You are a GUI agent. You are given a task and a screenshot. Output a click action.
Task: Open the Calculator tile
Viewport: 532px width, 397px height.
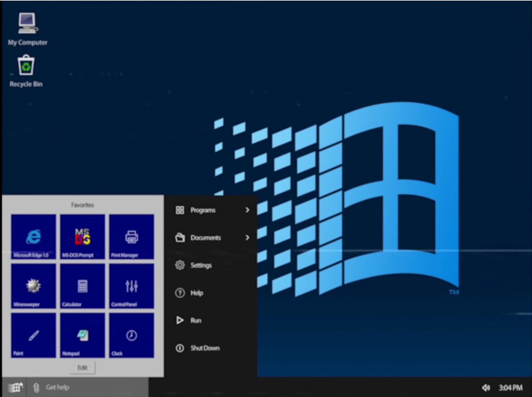click(x=82, y=286)
